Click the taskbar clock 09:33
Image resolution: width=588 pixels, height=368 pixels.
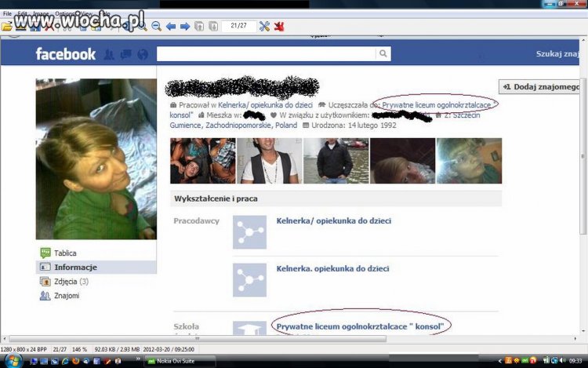click(575, 361)
